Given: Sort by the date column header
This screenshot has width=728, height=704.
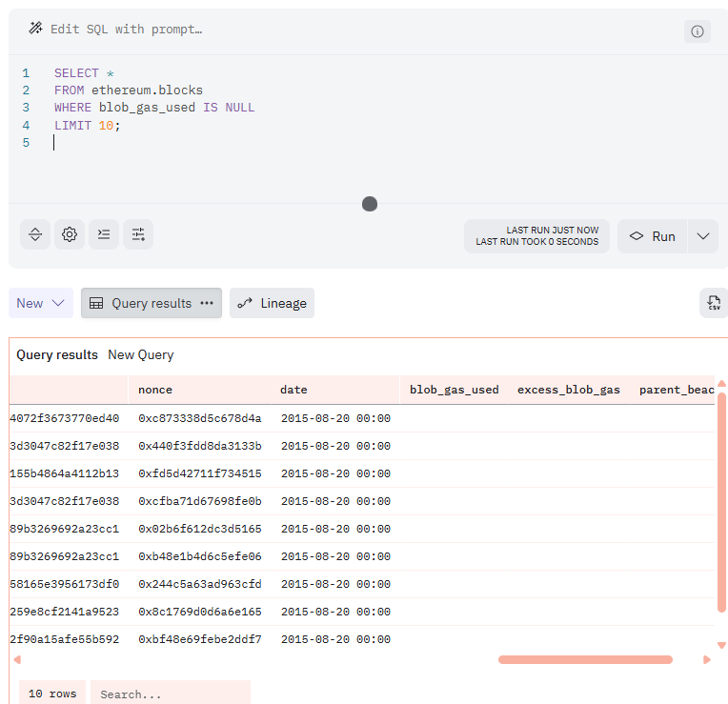Looking at the screenshot, I should tap(293, 390).
